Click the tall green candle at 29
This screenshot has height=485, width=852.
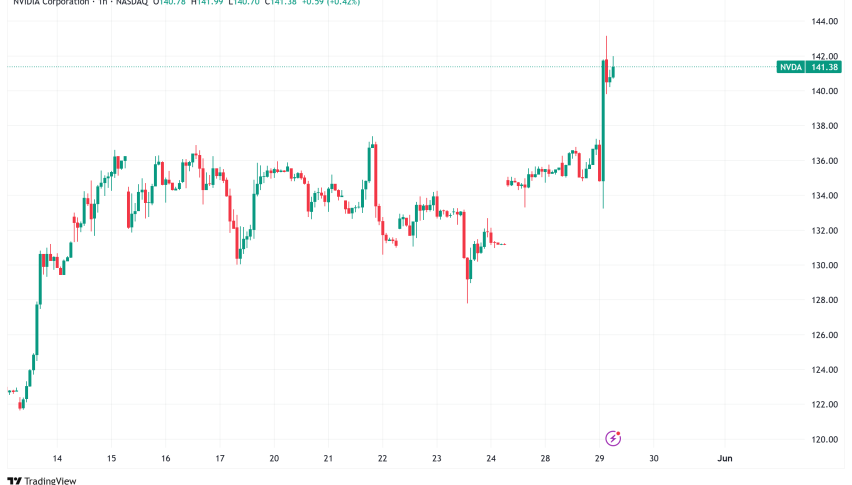tap(603, 120)
